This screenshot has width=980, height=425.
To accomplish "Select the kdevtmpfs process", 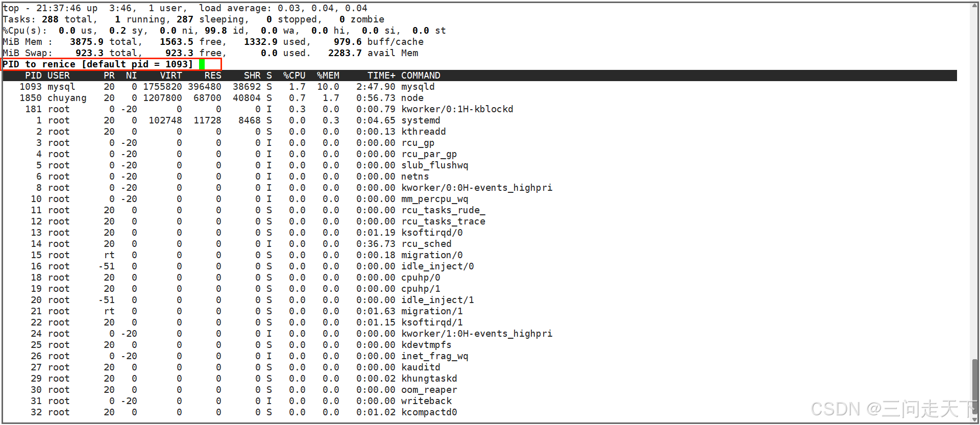I will 426,345.
